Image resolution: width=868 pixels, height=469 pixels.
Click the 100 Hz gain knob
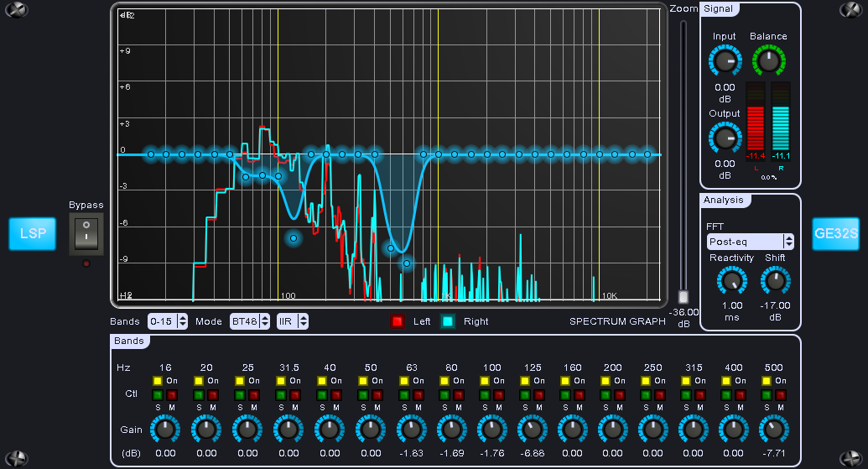point(492,429)
